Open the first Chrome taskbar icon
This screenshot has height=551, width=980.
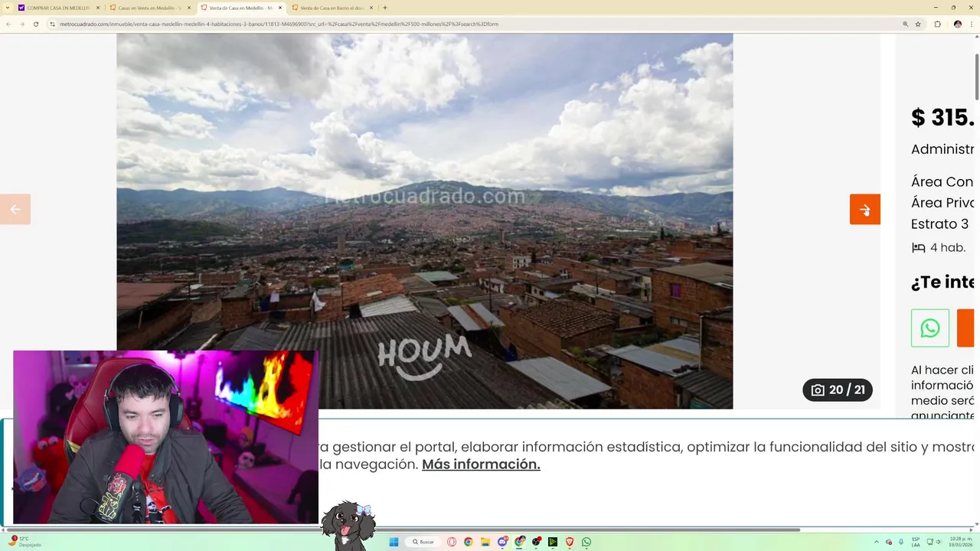point(468,542)
